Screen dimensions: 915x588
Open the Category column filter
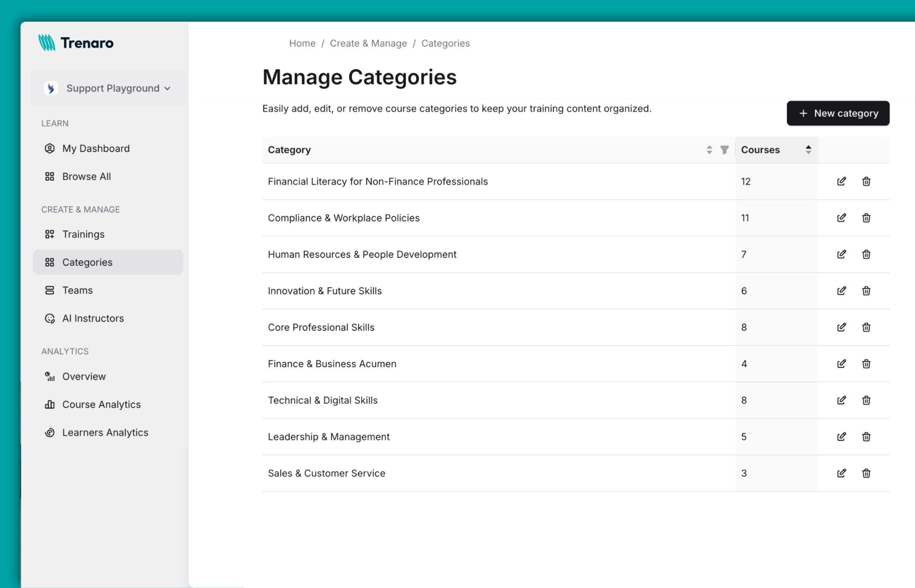point(725,150)
